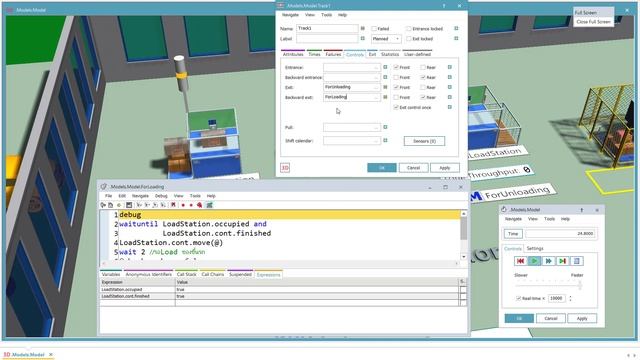Toggle inheritance icon beside Exit locked
Image resolution: width=640 pixels, height=360 pixels.
click(x=456, y=38)
